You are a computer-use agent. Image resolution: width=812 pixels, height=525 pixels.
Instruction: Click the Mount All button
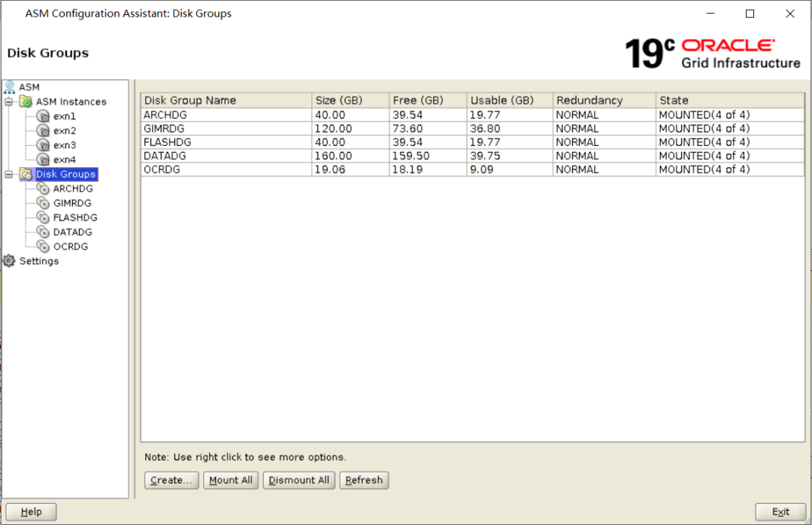coord(231,481)
